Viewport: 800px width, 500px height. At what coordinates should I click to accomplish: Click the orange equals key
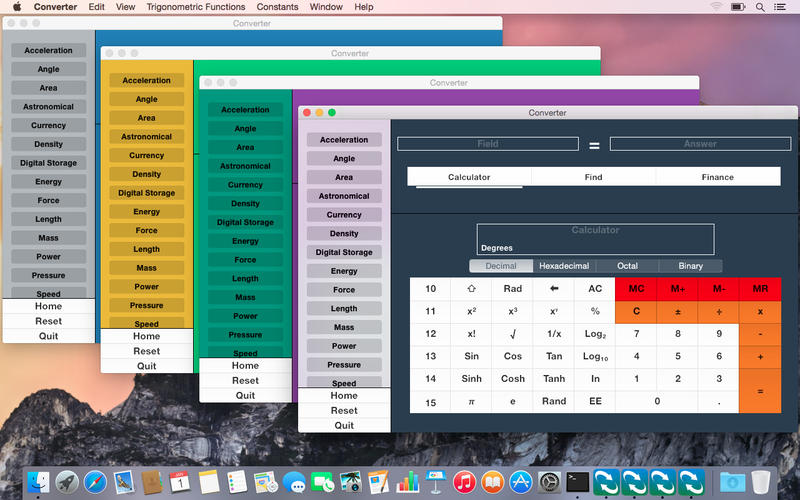pos(760,391)
